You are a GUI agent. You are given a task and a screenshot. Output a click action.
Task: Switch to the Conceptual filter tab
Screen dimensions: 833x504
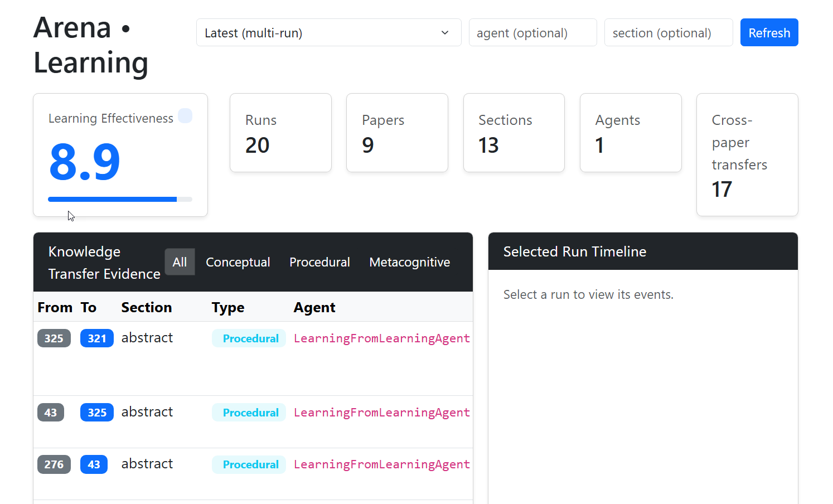[238, 262]
